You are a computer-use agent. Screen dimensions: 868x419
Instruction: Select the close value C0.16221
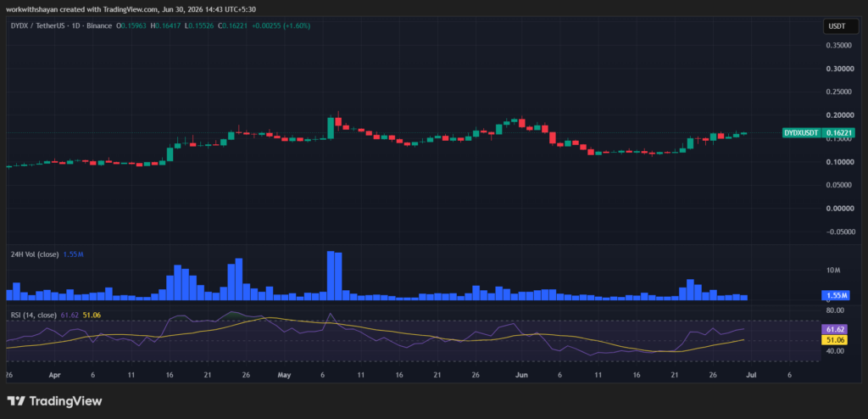(x=234, y=25)
